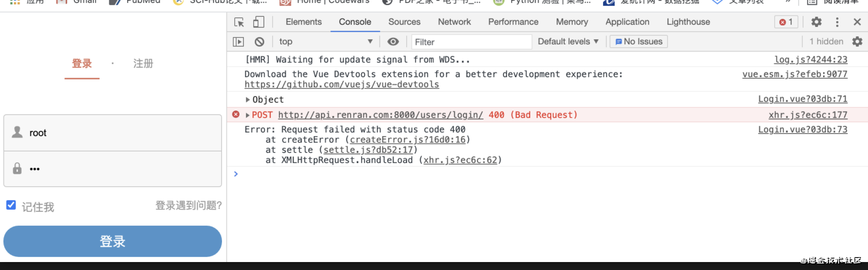Screen dimensions: 868x270
Task: Expand the POST 400 error entry
Action: pos(248,115)
